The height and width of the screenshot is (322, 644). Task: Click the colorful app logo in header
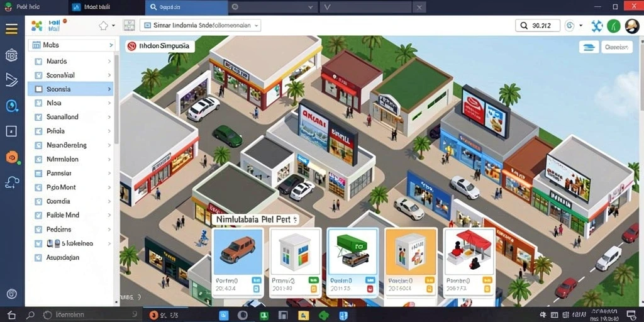click(36, 26)
